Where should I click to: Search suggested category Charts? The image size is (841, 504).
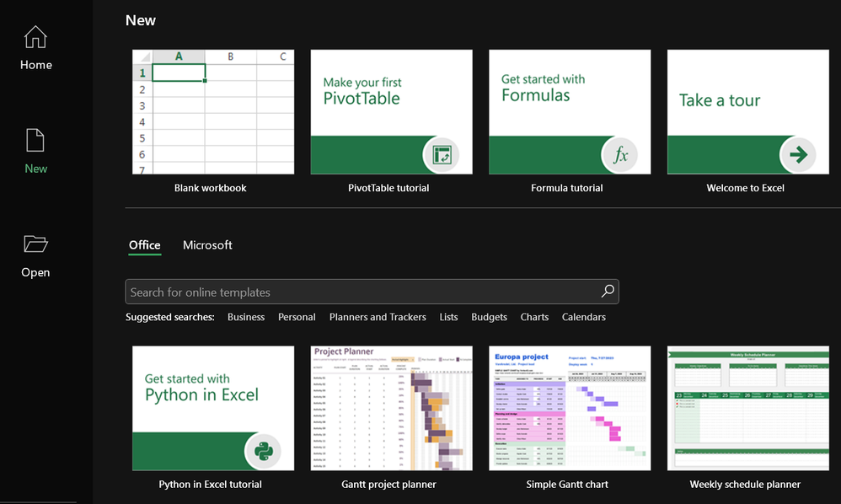534,317
